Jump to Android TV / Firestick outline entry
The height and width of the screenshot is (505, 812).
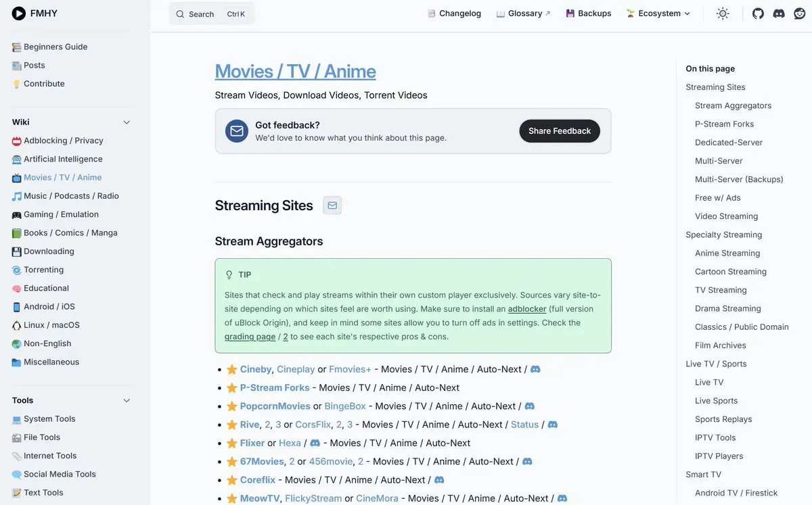point(736,493)
